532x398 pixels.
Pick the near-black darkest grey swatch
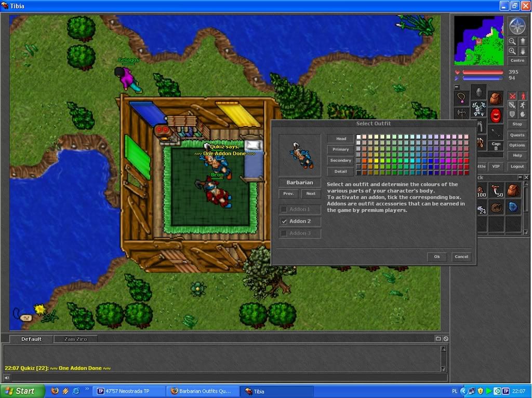pyautogui.click(x=358, y=173)
